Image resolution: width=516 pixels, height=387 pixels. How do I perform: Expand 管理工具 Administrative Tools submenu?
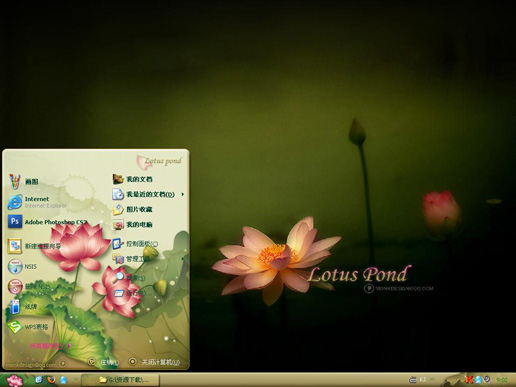(x=148, y=259)
